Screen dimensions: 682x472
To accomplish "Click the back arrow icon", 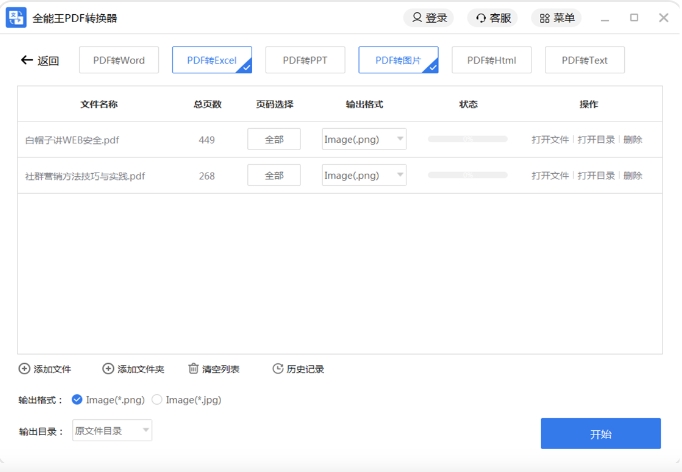I will coord(27,60).
